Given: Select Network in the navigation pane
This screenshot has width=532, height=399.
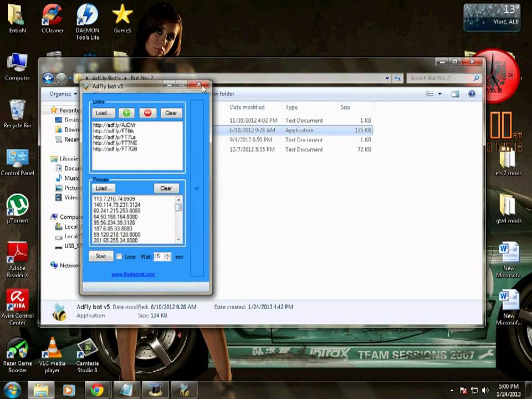Looking at the screenshot, I should (x=66, y=265).
